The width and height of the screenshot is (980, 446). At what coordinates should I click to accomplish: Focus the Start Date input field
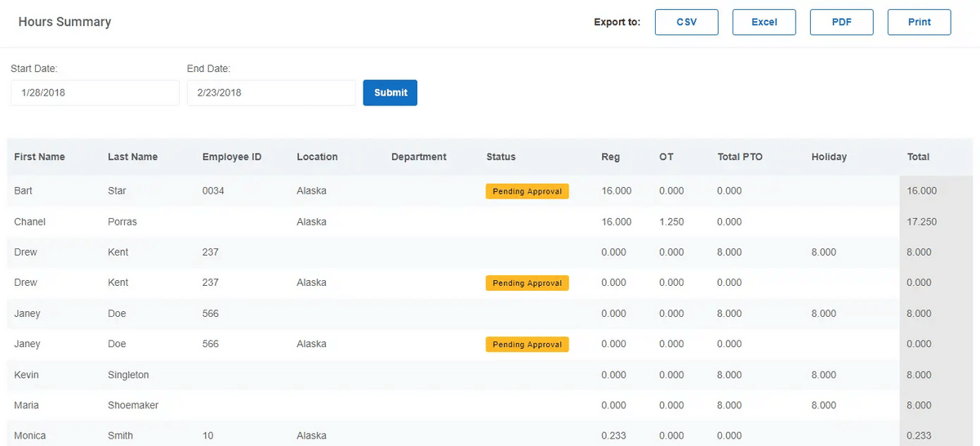[x=95, y=92]
